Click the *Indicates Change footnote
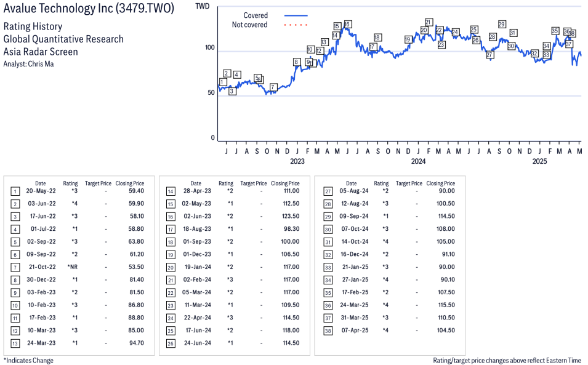 (28, 361)
